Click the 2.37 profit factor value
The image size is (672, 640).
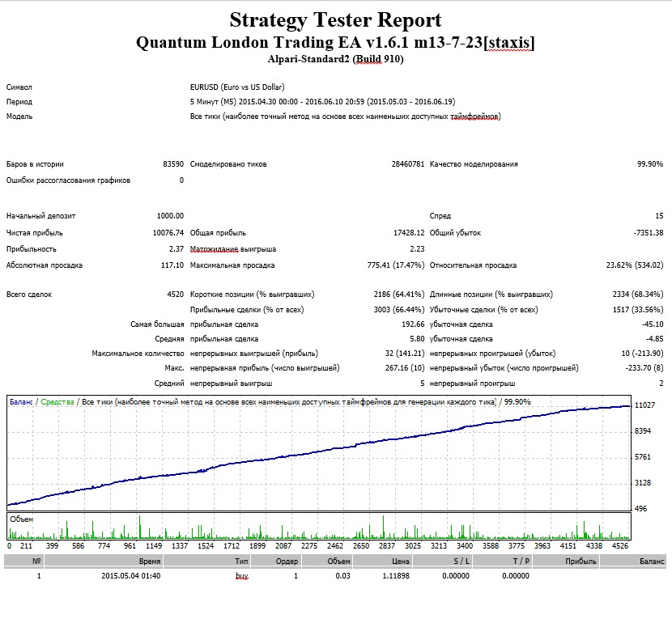click(x=177, y=249)
